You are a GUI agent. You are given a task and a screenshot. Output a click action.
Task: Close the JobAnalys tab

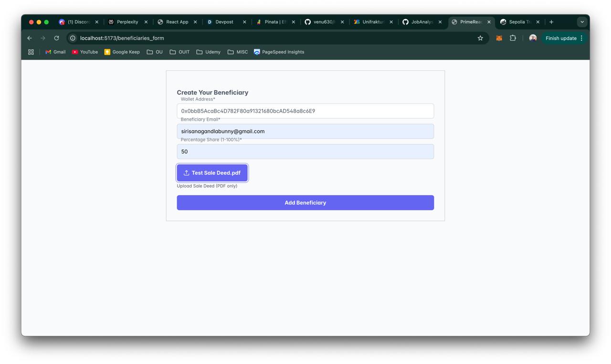(x=440, y=22)
